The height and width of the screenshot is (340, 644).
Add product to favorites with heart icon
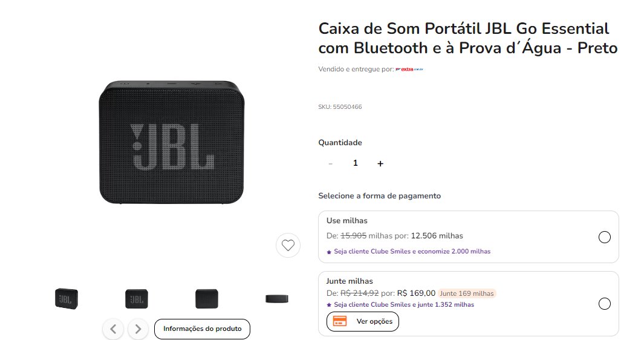[x=288, y=246]
